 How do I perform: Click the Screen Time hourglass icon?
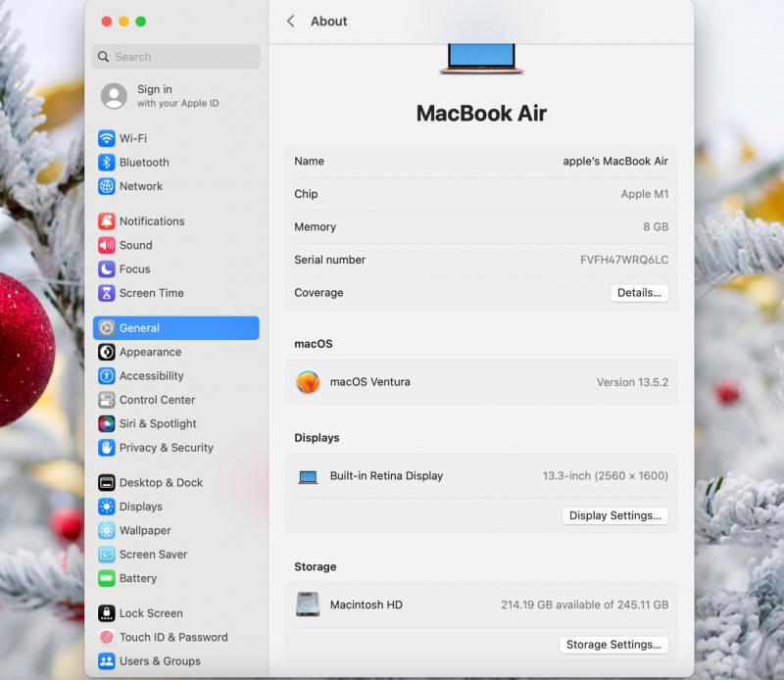click(x=107, y=293)
